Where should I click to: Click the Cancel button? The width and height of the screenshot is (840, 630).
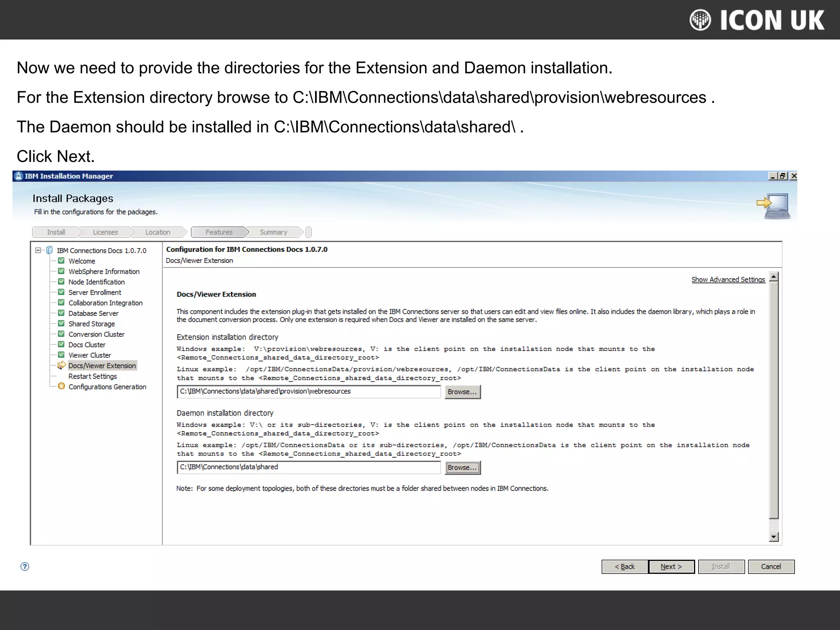771,566
